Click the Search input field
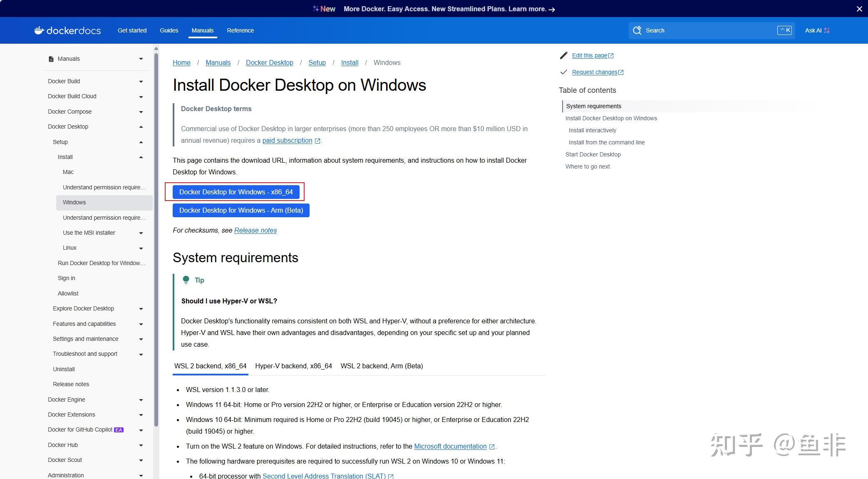 [707, 30]
